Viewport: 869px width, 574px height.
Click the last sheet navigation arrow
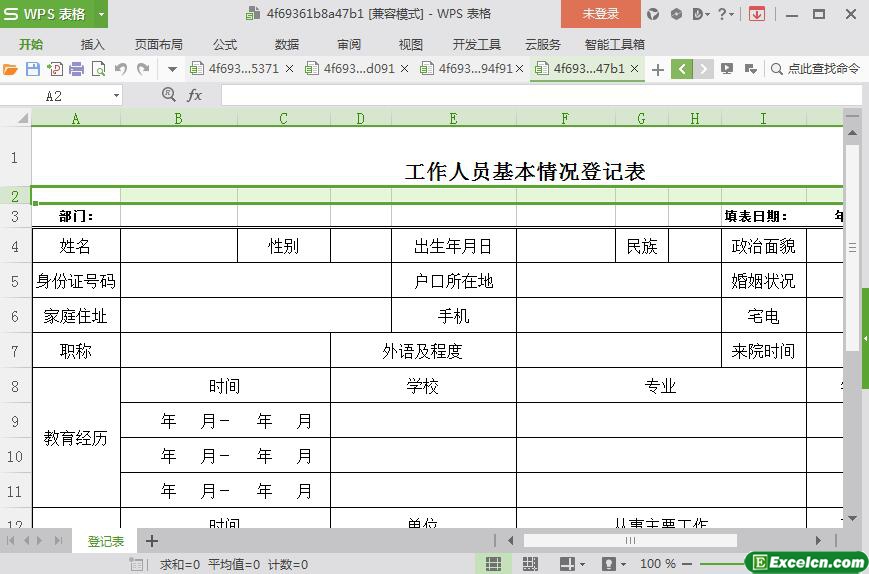(x=59, y=540)
